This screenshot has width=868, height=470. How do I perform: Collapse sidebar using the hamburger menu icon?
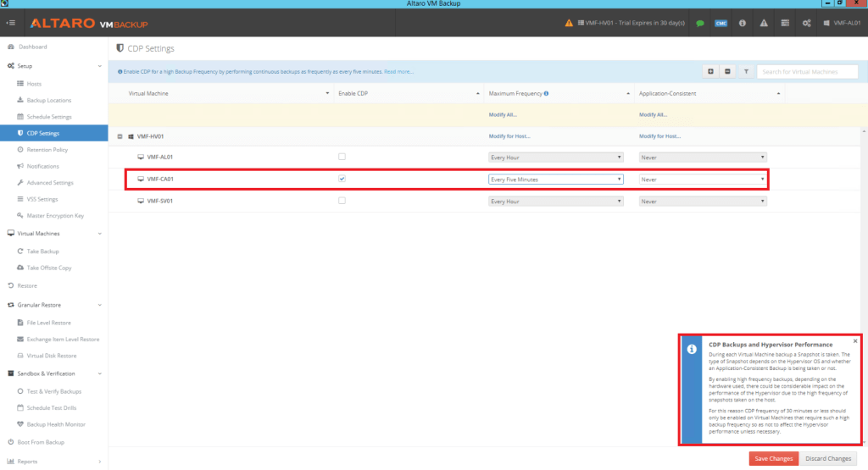[x=11, y=23]
